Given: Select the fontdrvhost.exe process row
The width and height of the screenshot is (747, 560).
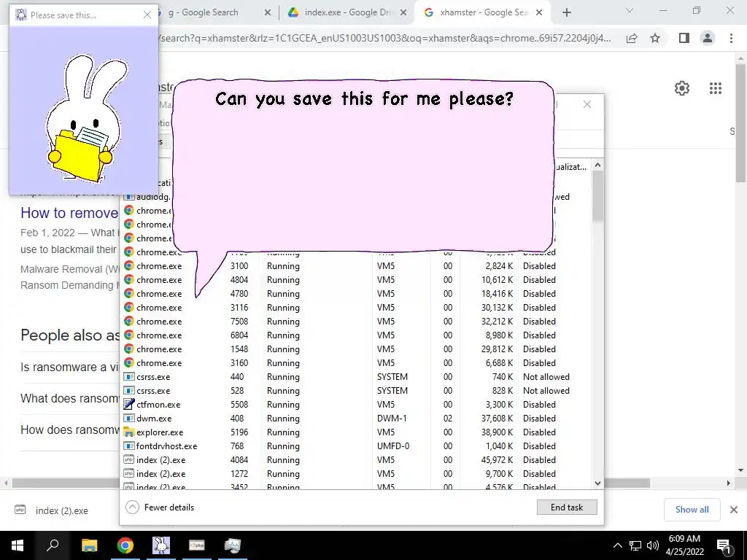Looking at the screenshot, I should click(x=356, y=446).
